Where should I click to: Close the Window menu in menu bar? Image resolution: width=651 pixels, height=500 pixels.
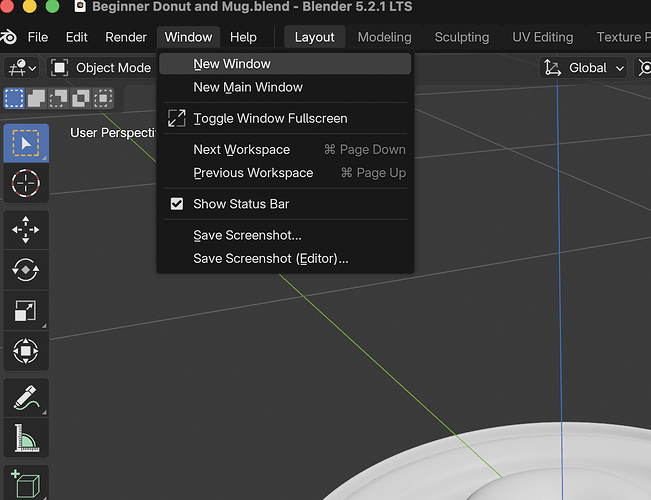(x=188, y=37)
